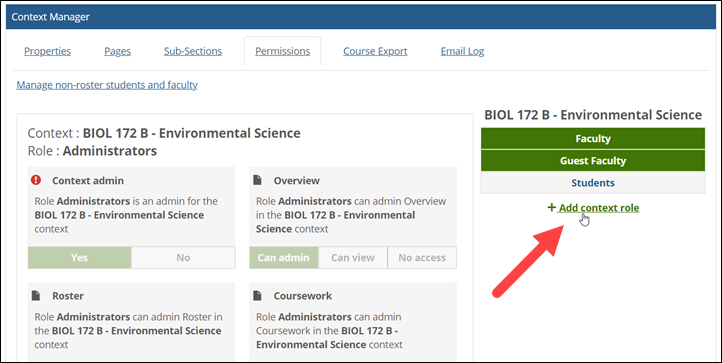Click the Overview card heading
This screenshot has width=722, height=363.
click(297, 181)
